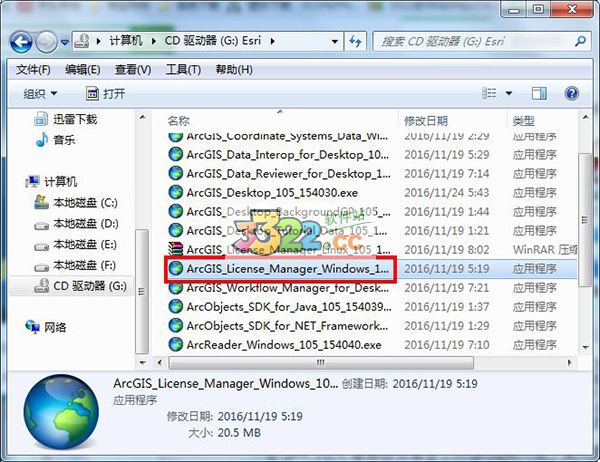This screenshot has width=600, height=462.
Task: Select 本地磁盘 (F:) drive
Action: pos(75,265)
